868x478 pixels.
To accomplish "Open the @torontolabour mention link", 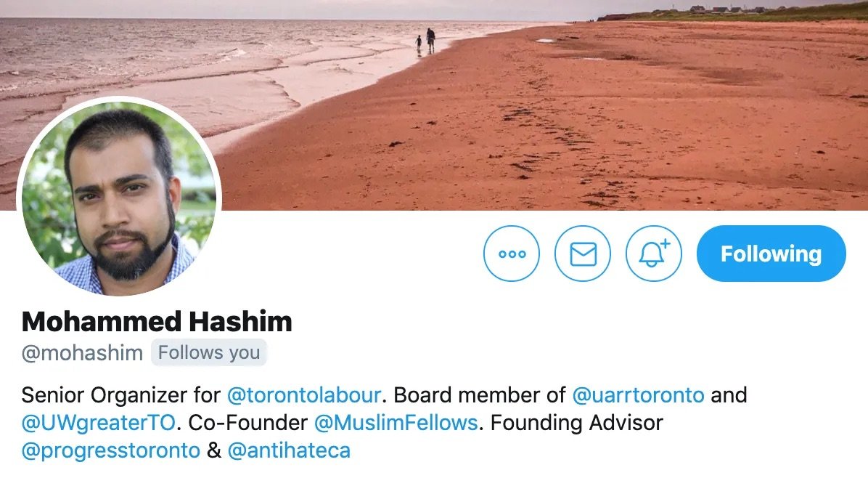I will (x=304, y=395).
